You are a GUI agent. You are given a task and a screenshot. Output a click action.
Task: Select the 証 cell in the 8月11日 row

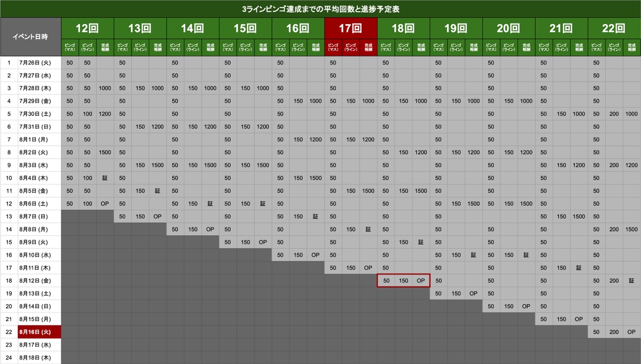[x=579, y=268]
